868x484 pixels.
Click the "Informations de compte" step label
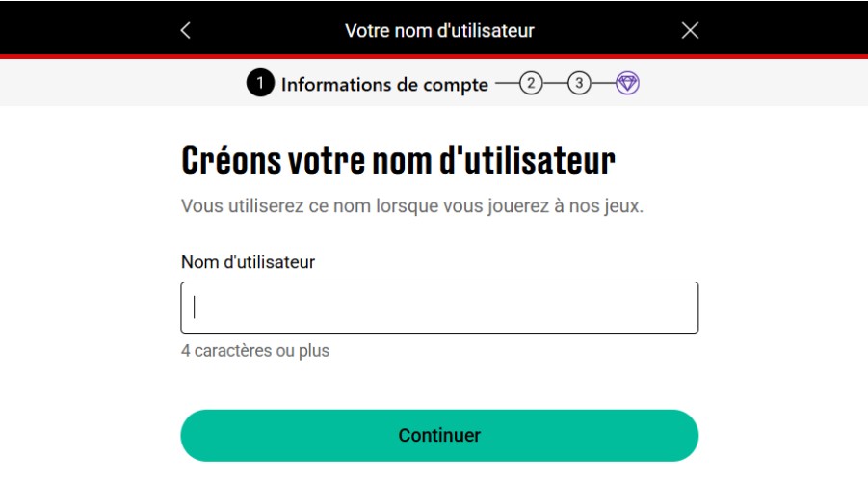tap(384, 85)
